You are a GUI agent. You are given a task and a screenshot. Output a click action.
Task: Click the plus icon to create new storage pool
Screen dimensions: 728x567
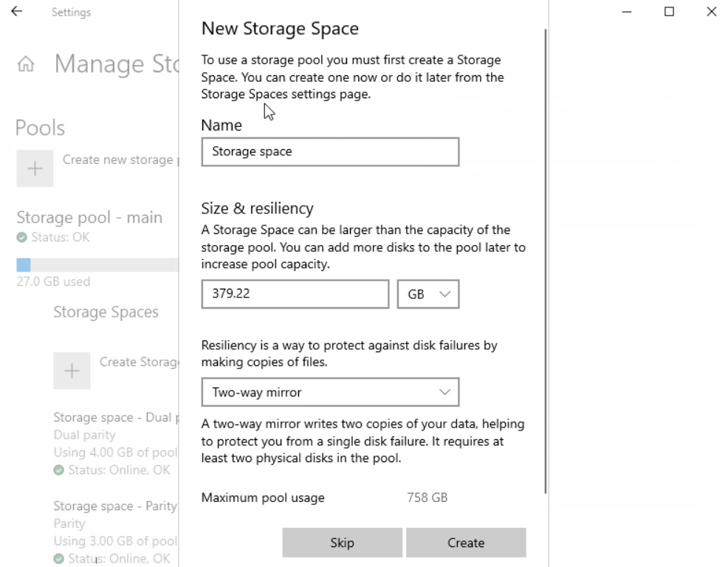coord(35,168)
